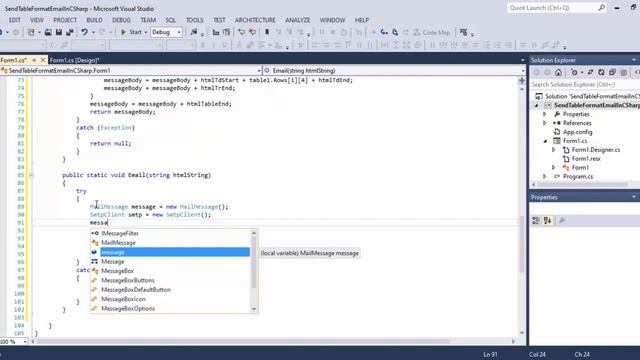Click the Show All Files icon in Solution Explorer

coord(624,72)
